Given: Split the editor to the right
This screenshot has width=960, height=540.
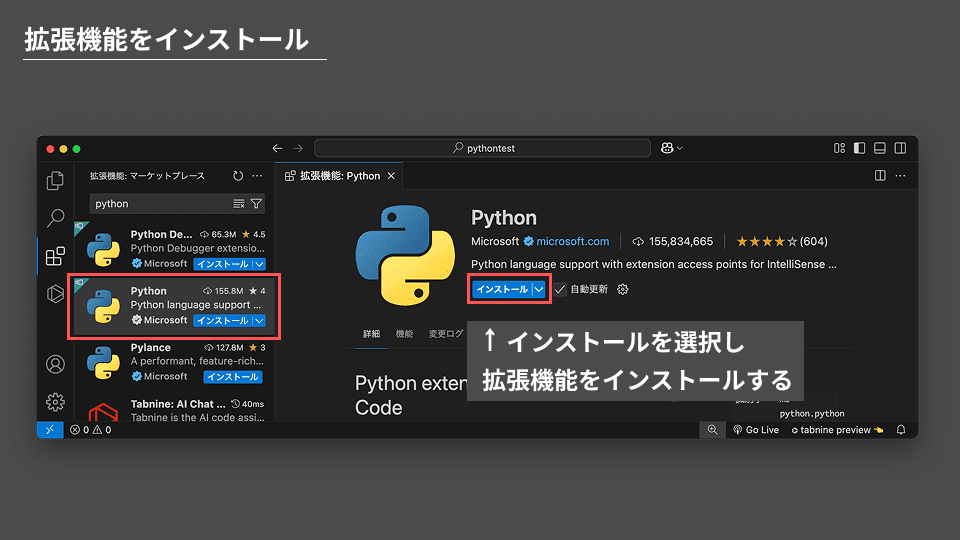Looking at the screenshot, I should (x=880, y=176).
